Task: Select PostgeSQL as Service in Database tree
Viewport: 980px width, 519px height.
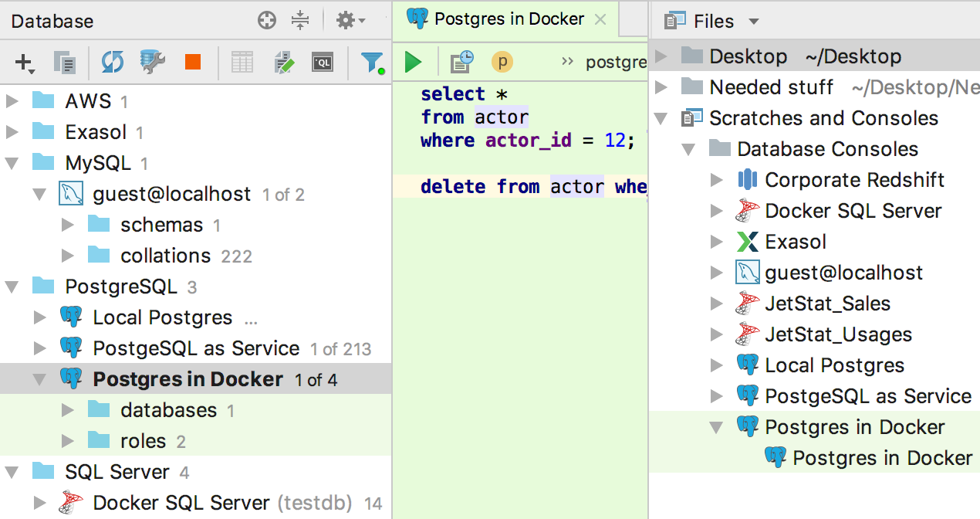Action: 196,348
